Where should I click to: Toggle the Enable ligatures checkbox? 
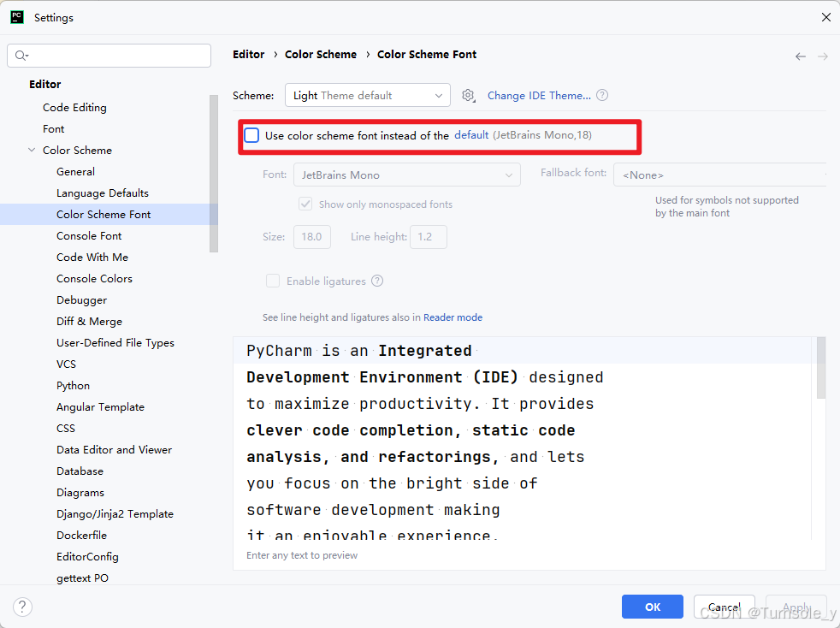pyautogui.click(x=273, y=281)
